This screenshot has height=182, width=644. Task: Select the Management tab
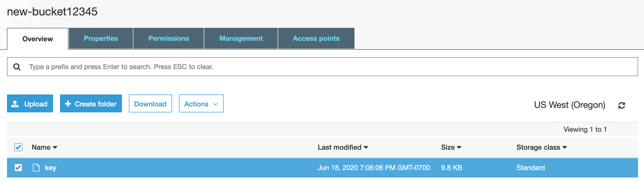(x=241, y=38)
